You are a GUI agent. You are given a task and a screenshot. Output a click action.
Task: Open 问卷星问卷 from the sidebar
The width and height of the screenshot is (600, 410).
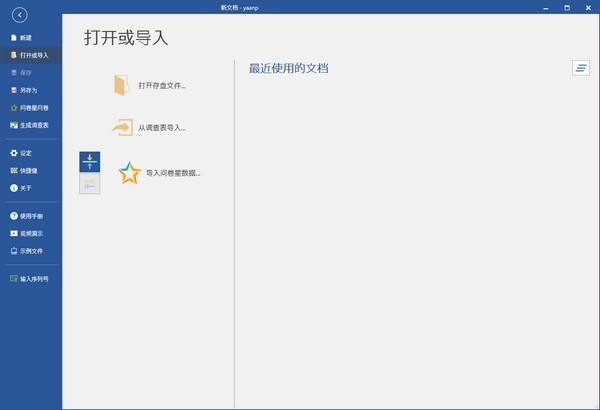click(x=33, y=107)
